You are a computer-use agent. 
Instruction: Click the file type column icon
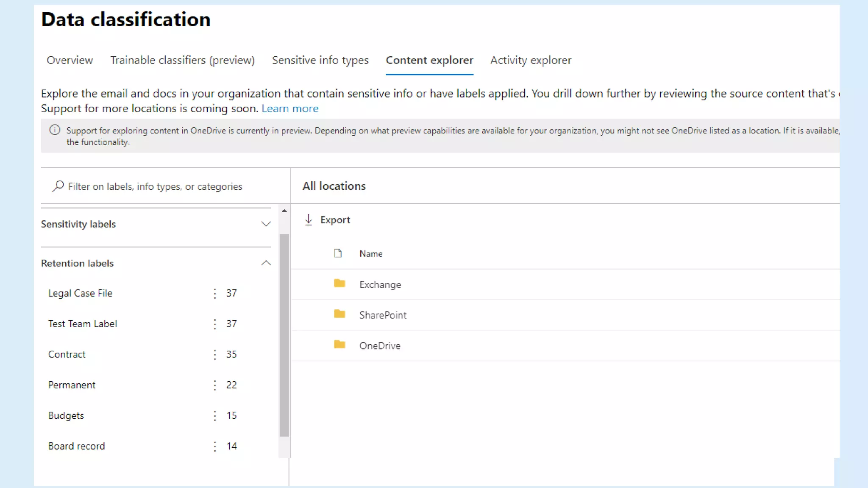point(338,253)
